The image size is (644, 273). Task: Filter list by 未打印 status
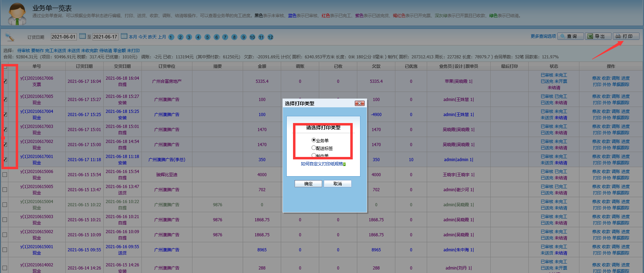pyautogui.click(x=133, y=51)
